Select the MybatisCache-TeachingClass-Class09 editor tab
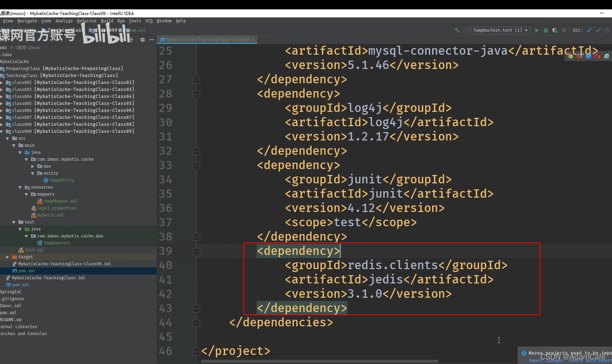Image resolution: width=612 pixels, height=364 pixels. 207,39
